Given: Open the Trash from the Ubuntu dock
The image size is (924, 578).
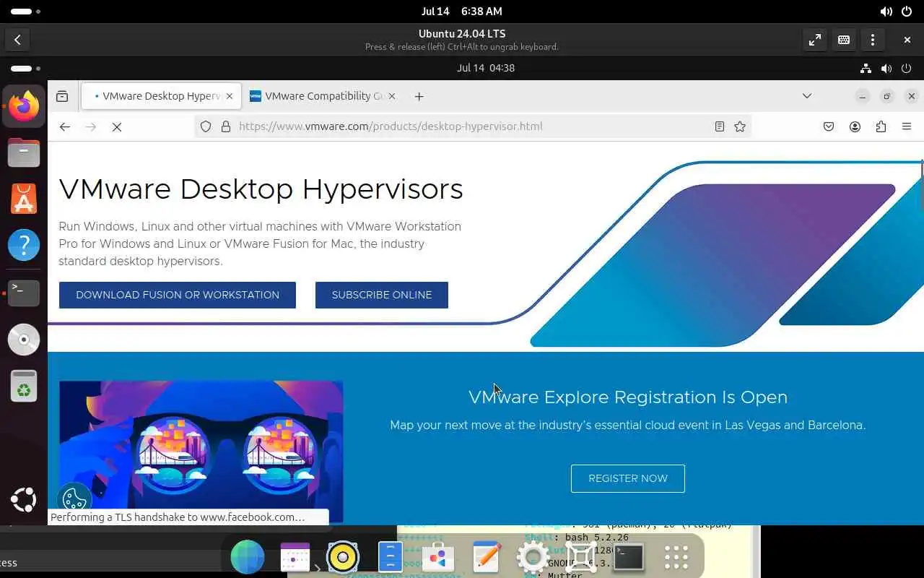Looking at the screenshot, I should pos(24,386).
